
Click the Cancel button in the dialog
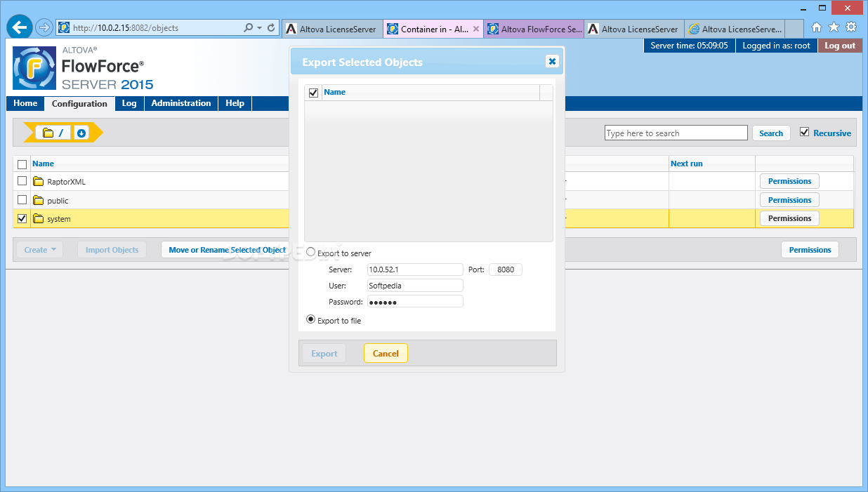(x=386, y=354)
